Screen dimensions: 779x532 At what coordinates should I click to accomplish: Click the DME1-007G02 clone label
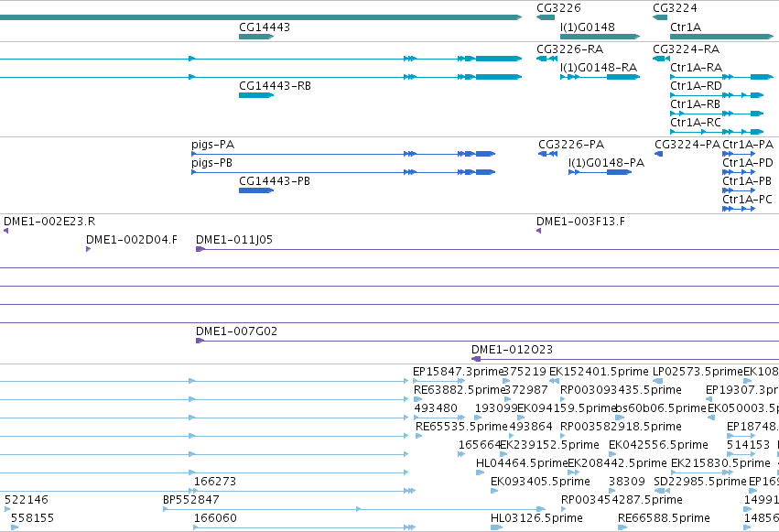coord(236,331)
